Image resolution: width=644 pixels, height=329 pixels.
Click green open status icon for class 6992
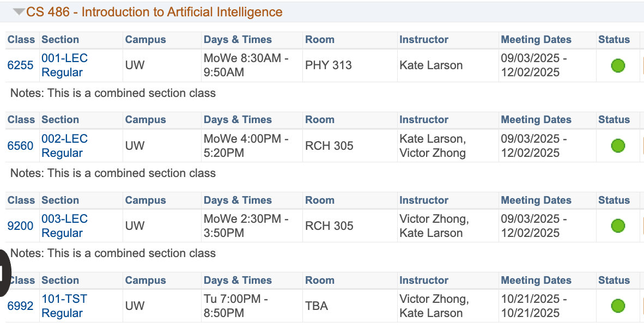pyautogui.click(x=618, y=306)
